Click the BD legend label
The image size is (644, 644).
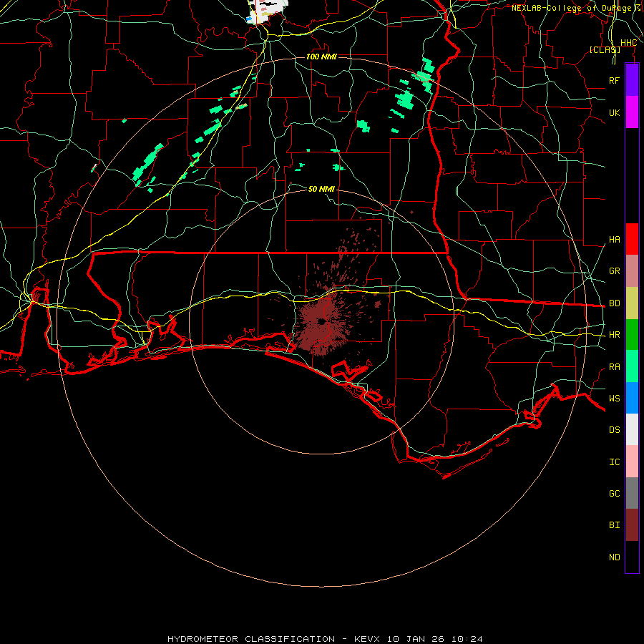[x=614, y=303]
